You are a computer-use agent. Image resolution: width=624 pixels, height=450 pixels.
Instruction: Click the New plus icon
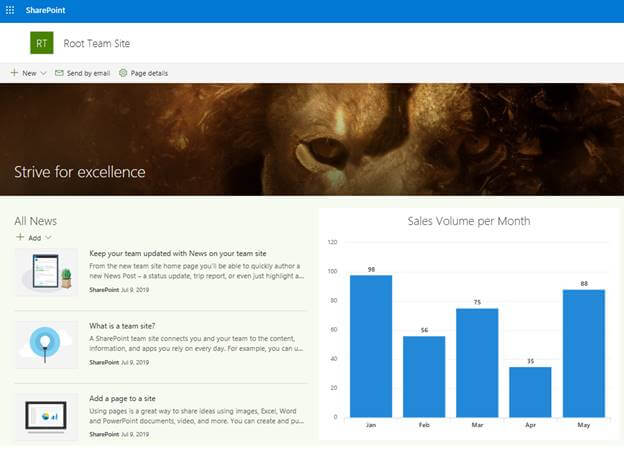(x=14, y=73)
